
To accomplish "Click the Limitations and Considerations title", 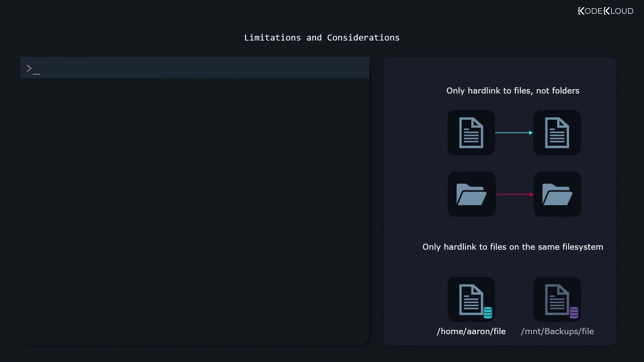I will point(322,38).
